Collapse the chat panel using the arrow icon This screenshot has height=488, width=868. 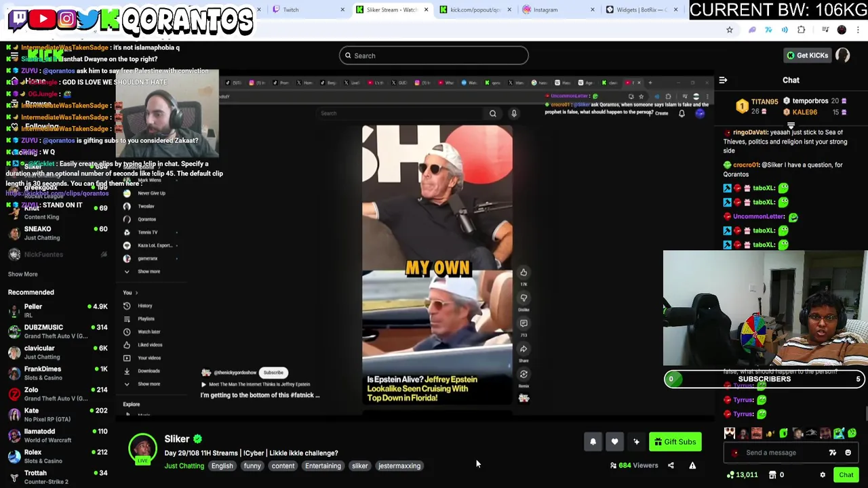(723, 80)
